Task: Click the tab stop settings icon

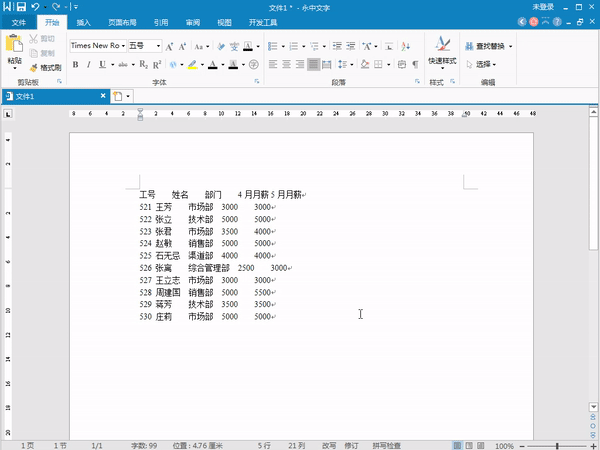Action: (389, 46)
